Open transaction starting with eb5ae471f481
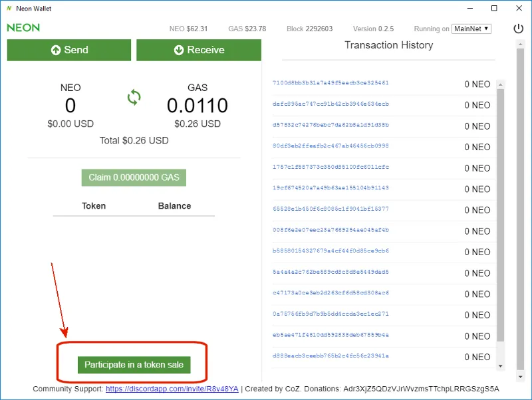The image size is (532, 400). [x=331, y=335]
